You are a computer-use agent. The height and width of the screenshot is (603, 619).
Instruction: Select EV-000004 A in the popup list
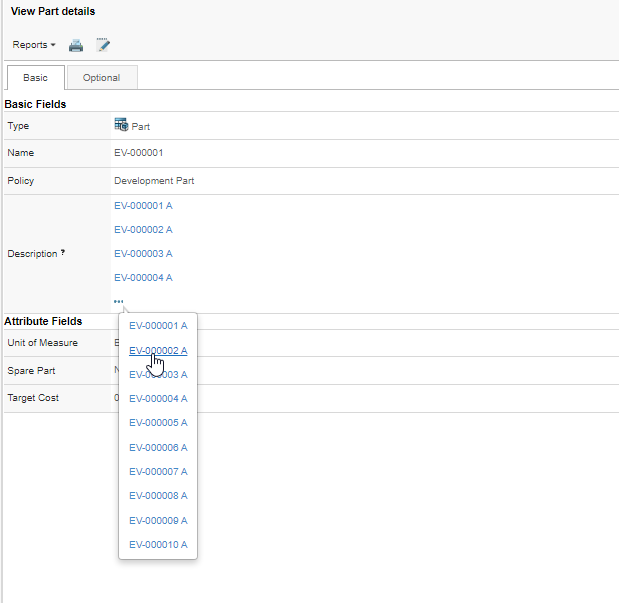158,399
